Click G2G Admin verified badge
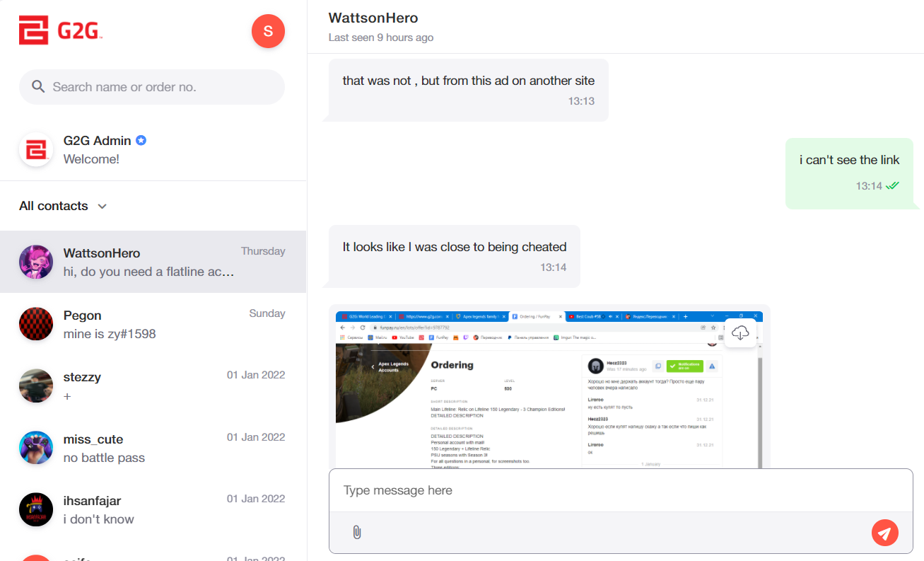Image resolution: width=924 pixels, height=561 pixels. coord(141,140)
